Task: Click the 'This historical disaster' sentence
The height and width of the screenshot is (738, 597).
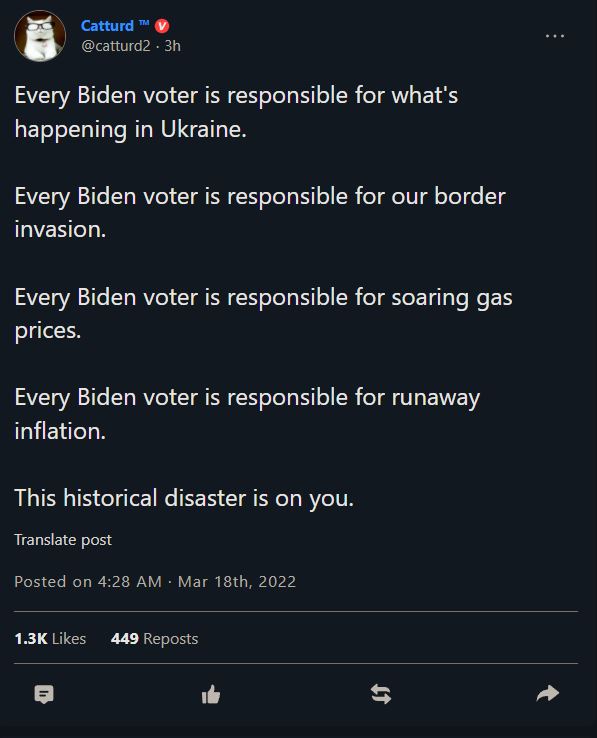Action: (x=184, y=498)
